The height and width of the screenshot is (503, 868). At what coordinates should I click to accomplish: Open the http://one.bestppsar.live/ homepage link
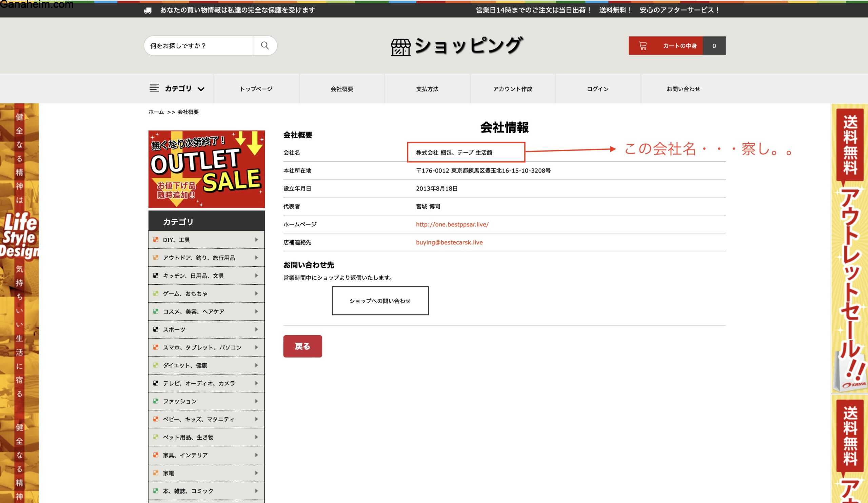point(452,224)
